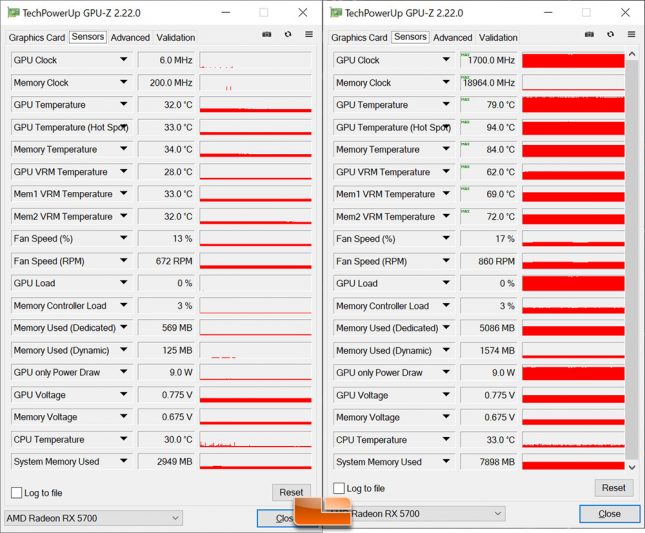Open AMD Radeon RX 5700 selector in left window
Image resolution: width=645 pixels, height=533 pixels.
pyautogui.click(x=93, y=518)
